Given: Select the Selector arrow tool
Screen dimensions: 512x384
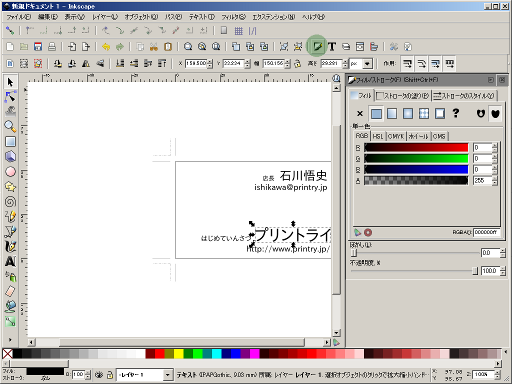Looking at the screenshot, I should point(10,82).
